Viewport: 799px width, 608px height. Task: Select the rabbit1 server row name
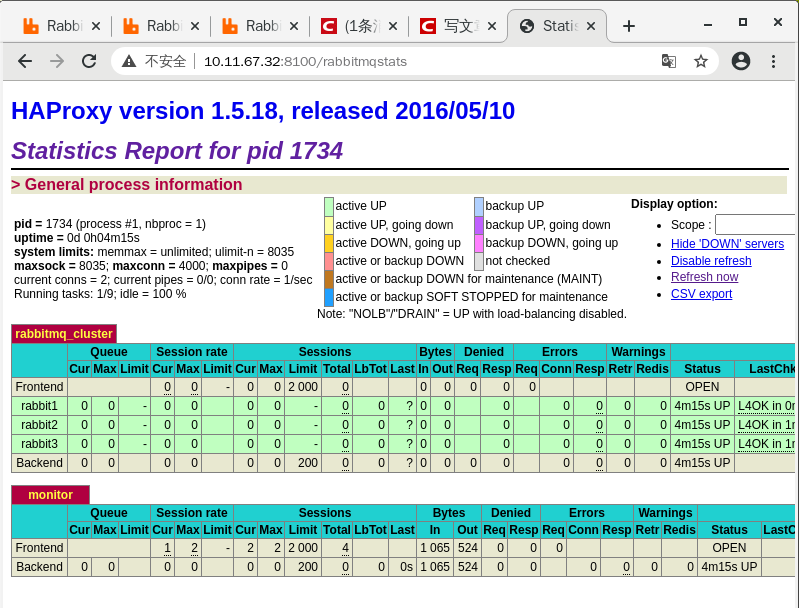39,406
